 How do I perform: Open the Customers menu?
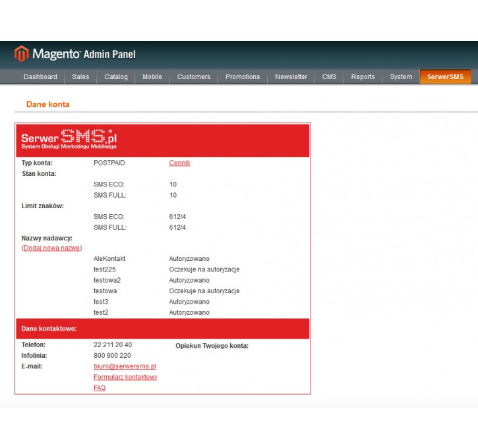194,76
